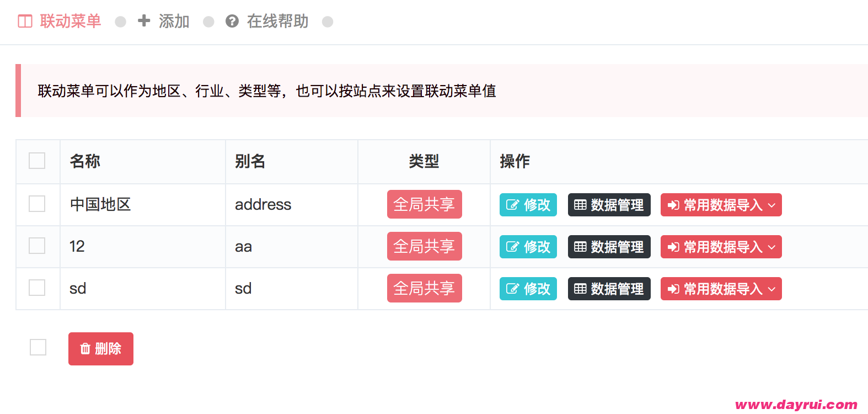
Task: Click the 中国地区 name cell
Action: (143, 205)
